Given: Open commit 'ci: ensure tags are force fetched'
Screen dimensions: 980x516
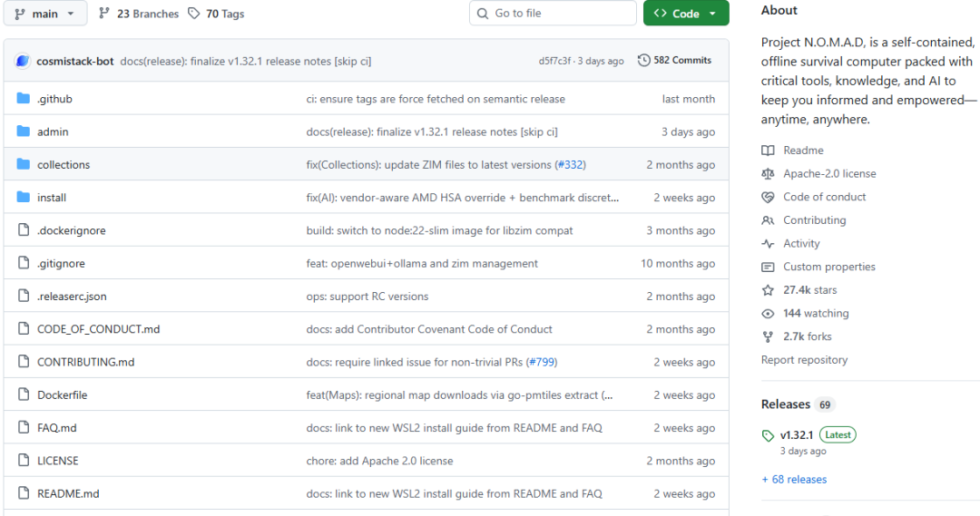Looking at the screenshot, I should 436,99.
